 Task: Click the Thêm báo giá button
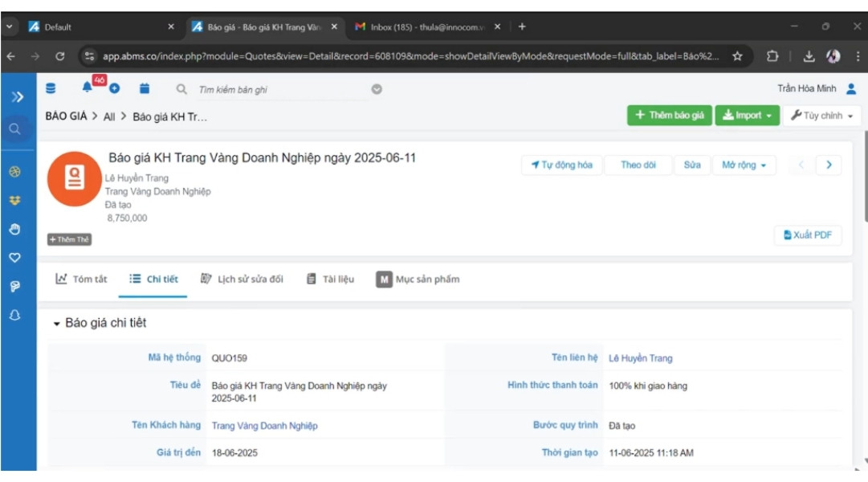pyautogui.click(x=669, y=116)
